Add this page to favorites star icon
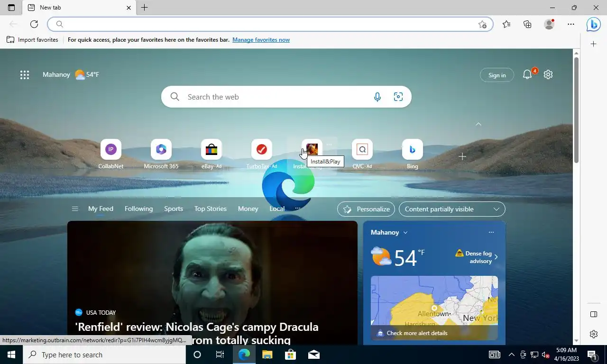This screenshot has height=364, width=607. coord(482,24)
